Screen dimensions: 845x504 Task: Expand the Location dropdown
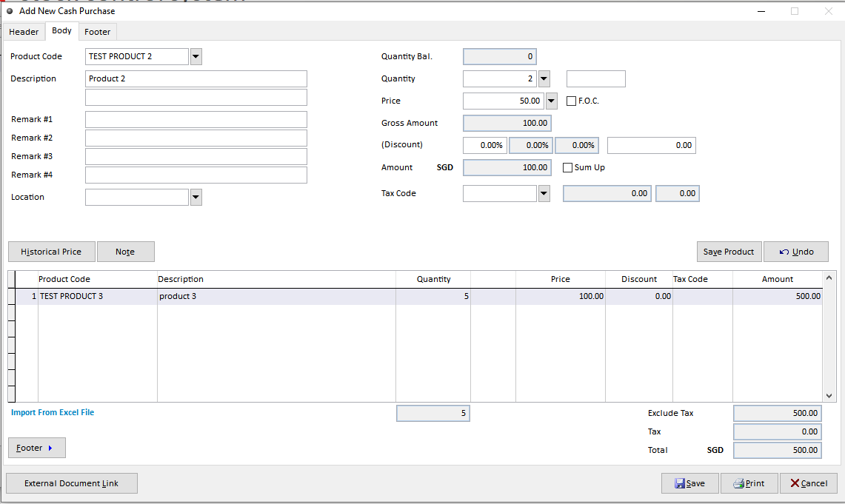pyautogui.click(x=196, y=197)
